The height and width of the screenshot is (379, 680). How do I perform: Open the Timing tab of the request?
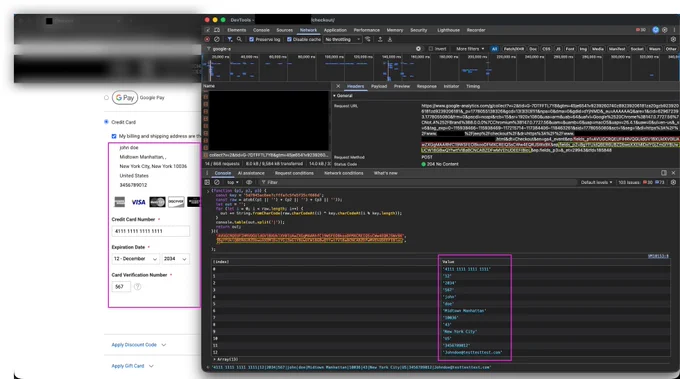point(473,86)
